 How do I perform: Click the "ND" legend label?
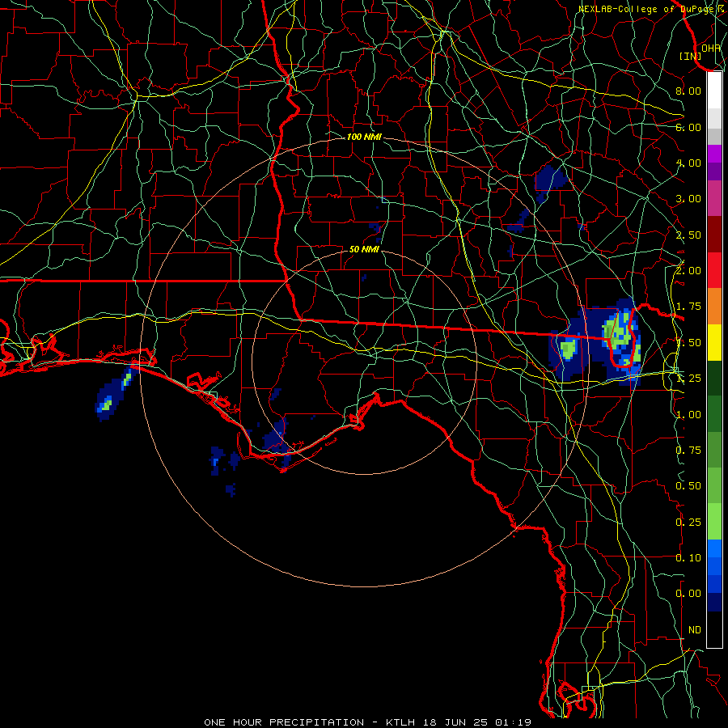coord(695,630)
